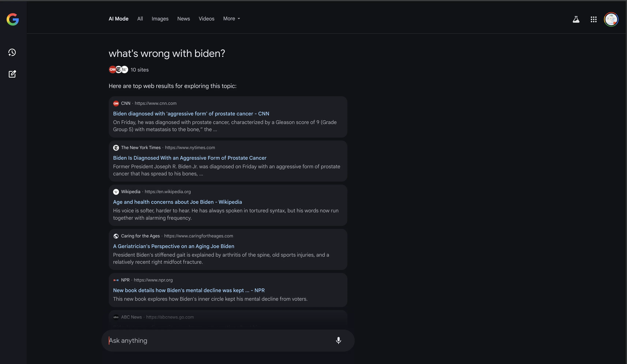Open the Google apps grid
The width and height of the screenshot is (627, 364).
pyautogui.click(x=594, y=19)
